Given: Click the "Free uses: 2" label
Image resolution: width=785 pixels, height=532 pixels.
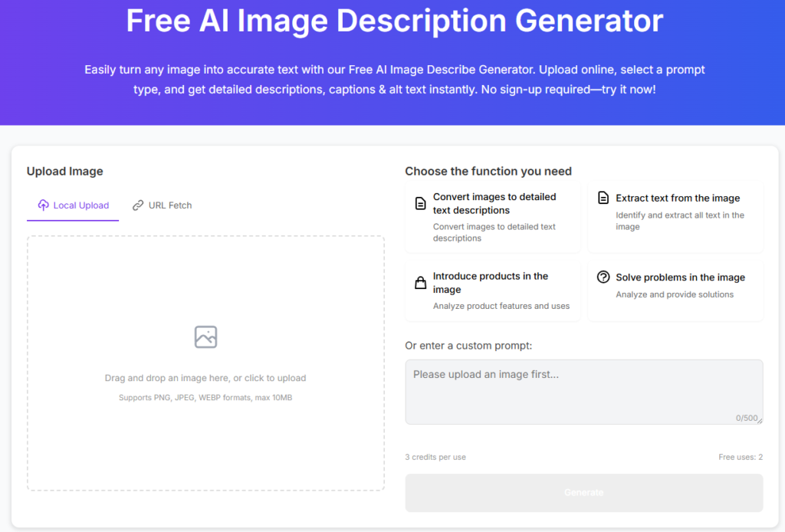Looking at the screenshot, I should point(740,457).
